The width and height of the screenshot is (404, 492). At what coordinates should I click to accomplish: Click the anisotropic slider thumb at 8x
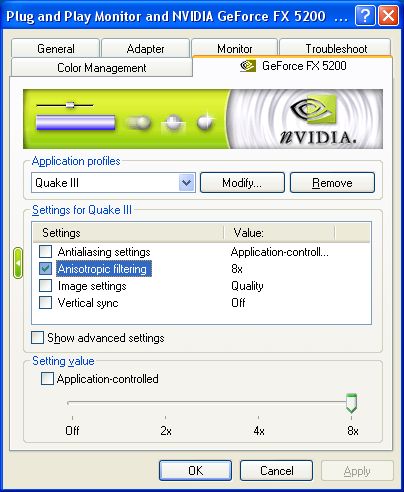tap(351, 403)
